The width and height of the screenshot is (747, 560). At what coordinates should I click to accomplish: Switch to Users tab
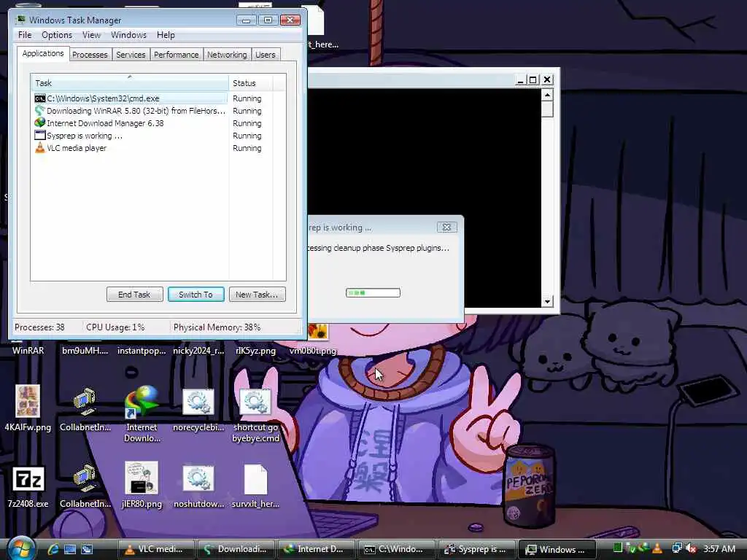tap(266, 55)
